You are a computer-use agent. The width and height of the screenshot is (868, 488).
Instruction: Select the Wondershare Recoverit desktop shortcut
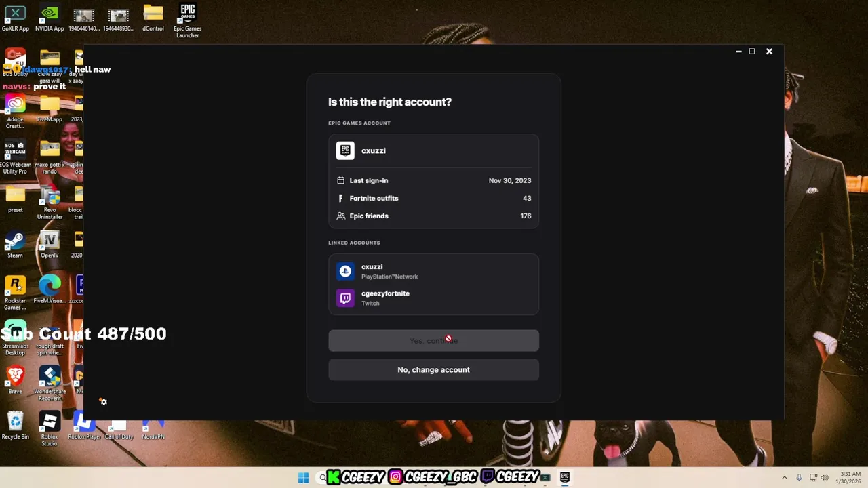[50, 384]
